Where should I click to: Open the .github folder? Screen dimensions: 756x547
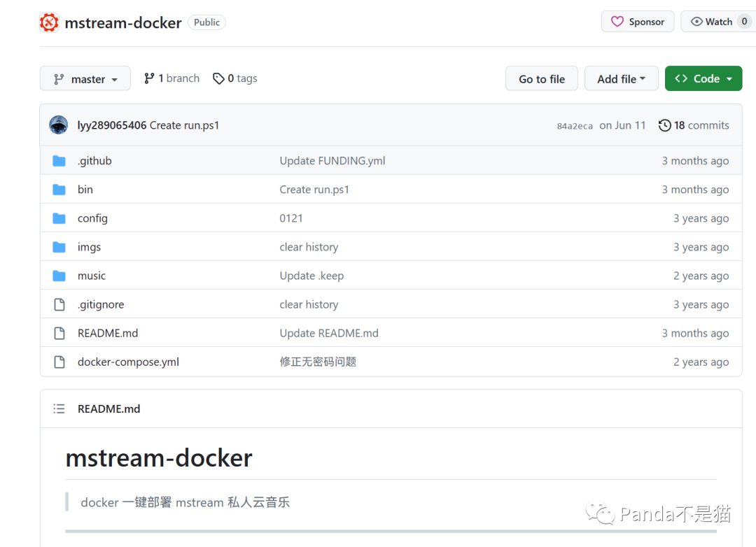point(94,160)
